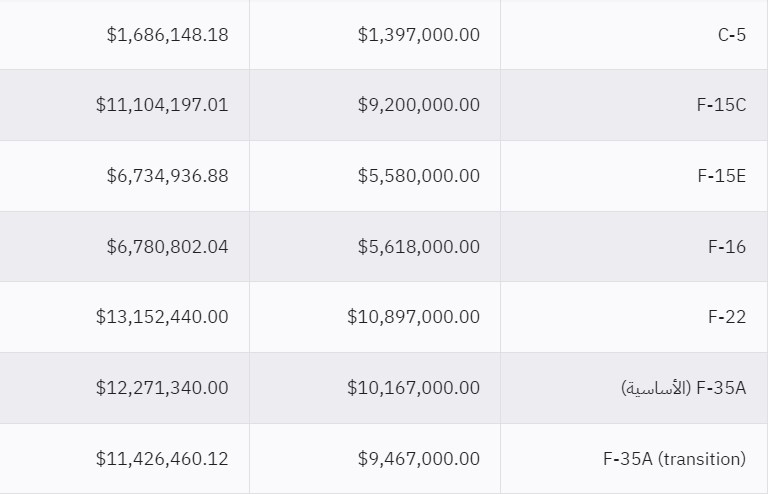
Task: Click the F-35A (transition) label
Action: (674, 459)
